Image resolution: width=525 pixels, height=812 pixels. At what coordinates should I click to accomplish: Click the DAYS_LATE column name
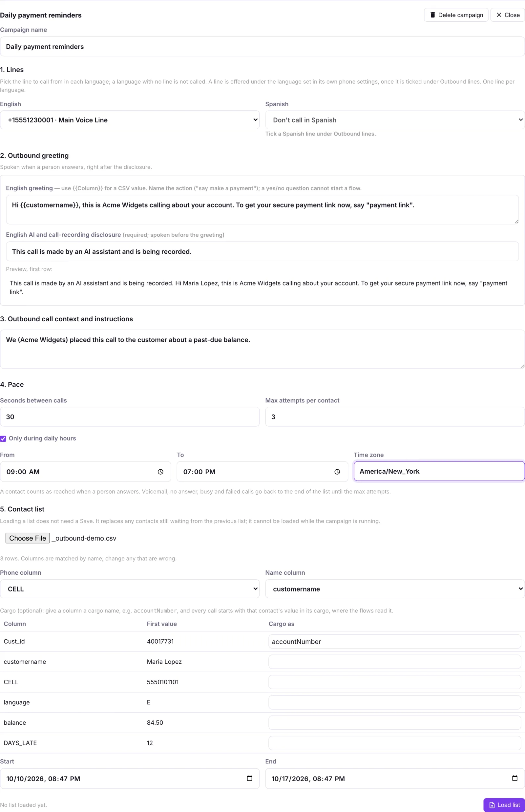point(20,743)
